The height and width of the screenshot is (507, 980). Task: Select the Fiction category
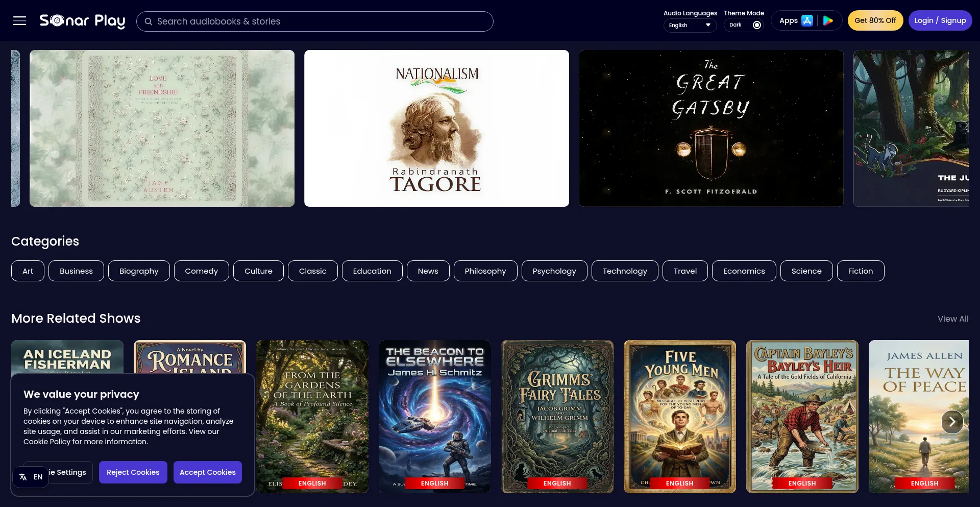click(861, 271)
